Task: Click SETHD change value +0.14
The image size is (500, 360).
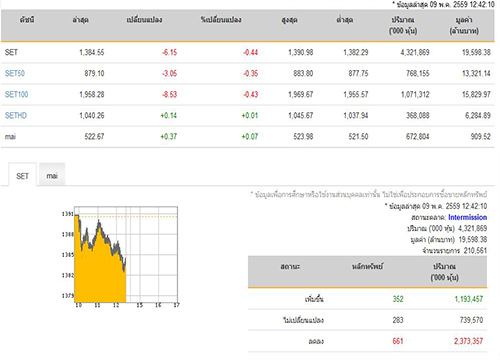Action: (169, 115)
